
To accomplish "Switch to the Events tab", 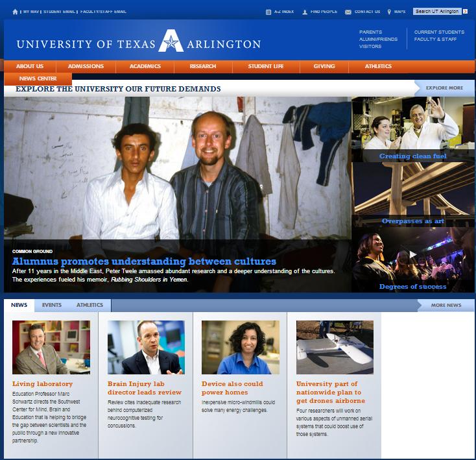I will [x=52, y=305].
